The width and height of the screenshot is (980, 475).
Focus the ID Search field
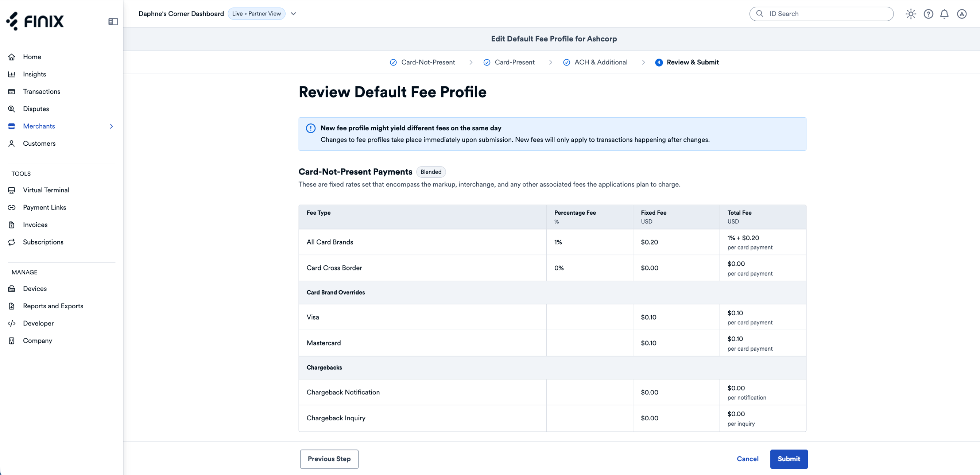tap(821, 14)
